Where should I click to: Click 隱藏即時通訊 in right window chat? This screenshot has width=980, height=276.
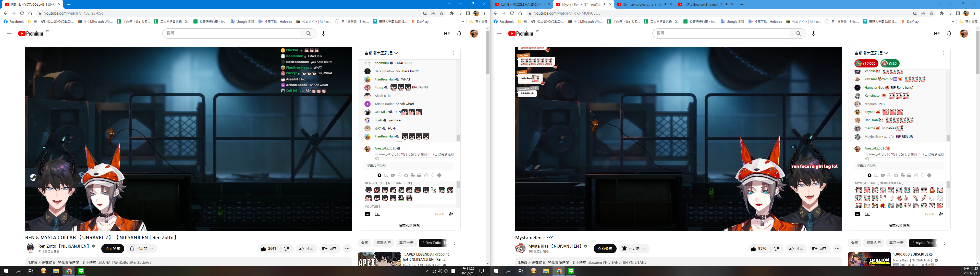click(899, 226)
